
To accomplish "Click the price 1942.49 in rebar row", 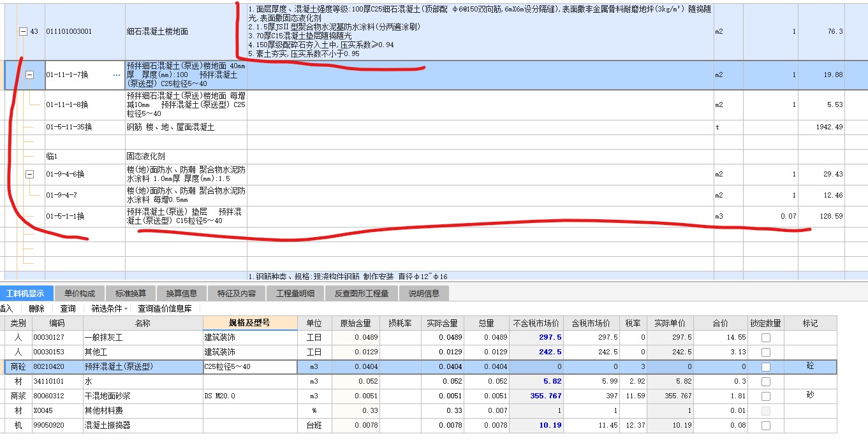I will click(x=829, y=127).
